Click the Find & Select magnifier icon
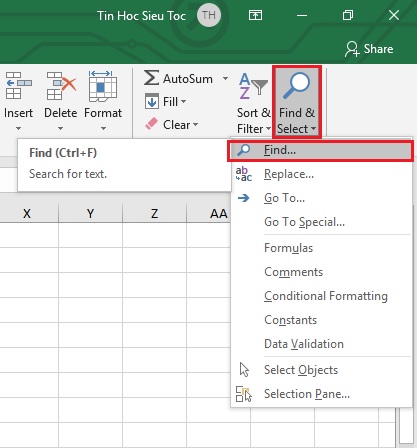Viewport: 417px width, 448px height. pos(296,86)
